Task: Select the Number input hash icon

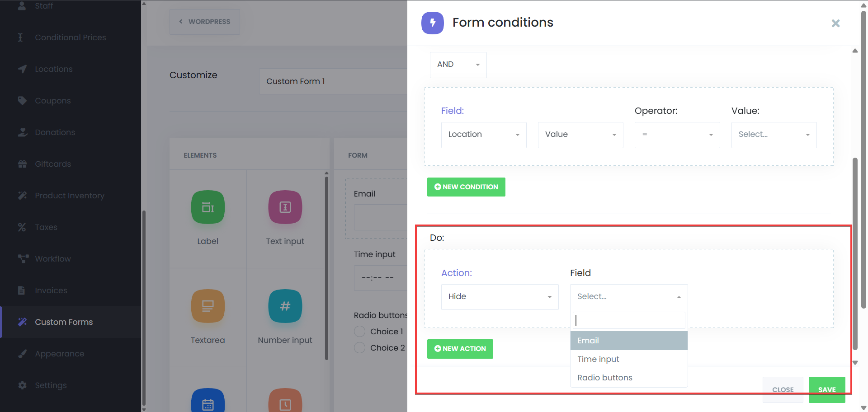Action: click(x=285, y=306)
